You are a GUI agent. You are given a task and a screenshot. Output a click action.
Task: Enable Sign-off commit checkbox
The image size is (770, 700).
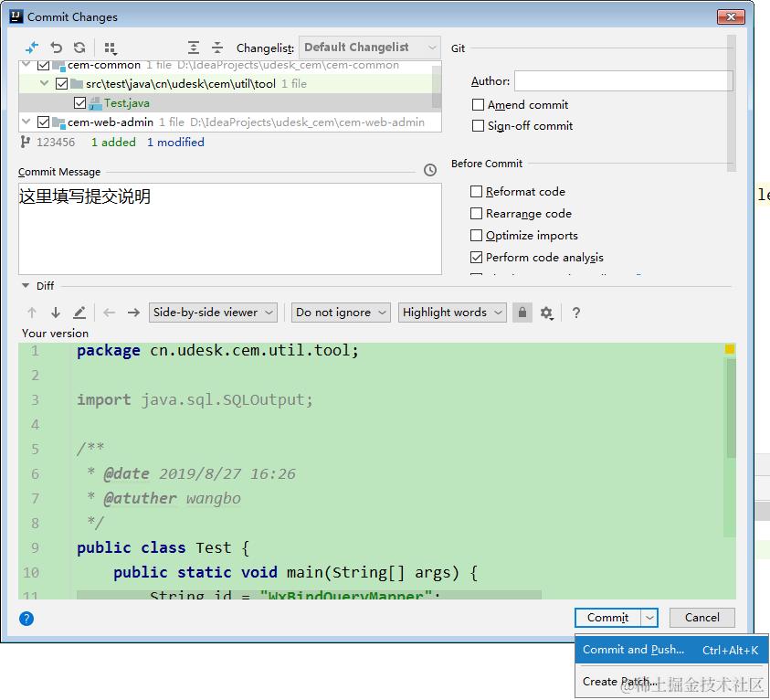478,126
